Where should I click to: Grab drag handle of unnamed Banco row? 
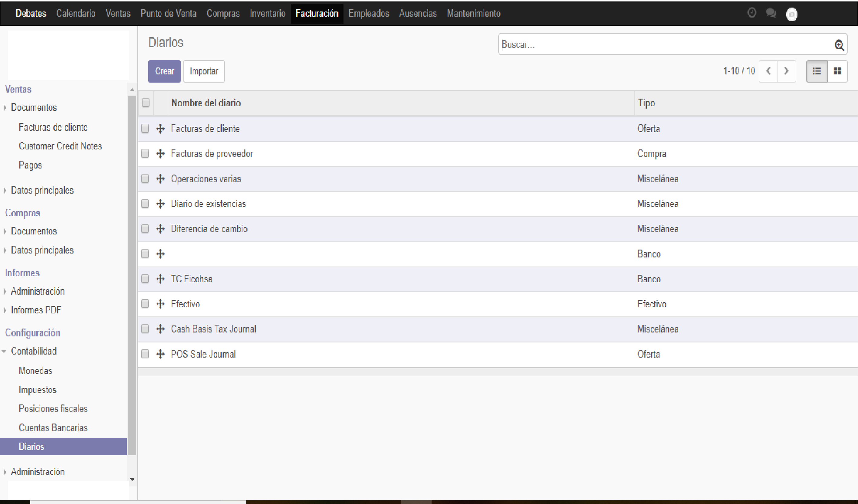160,254
